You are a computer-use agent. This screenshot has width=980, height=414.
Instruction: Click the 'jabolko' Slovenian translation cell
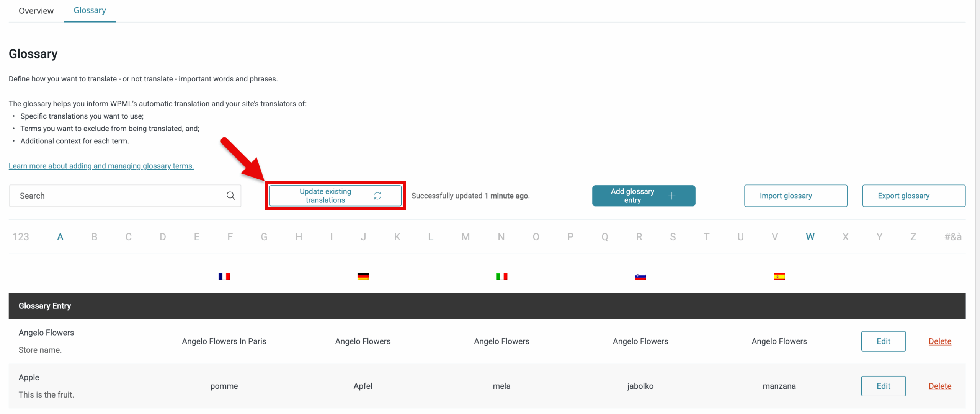pyautogui.click(x=640, y=386)
